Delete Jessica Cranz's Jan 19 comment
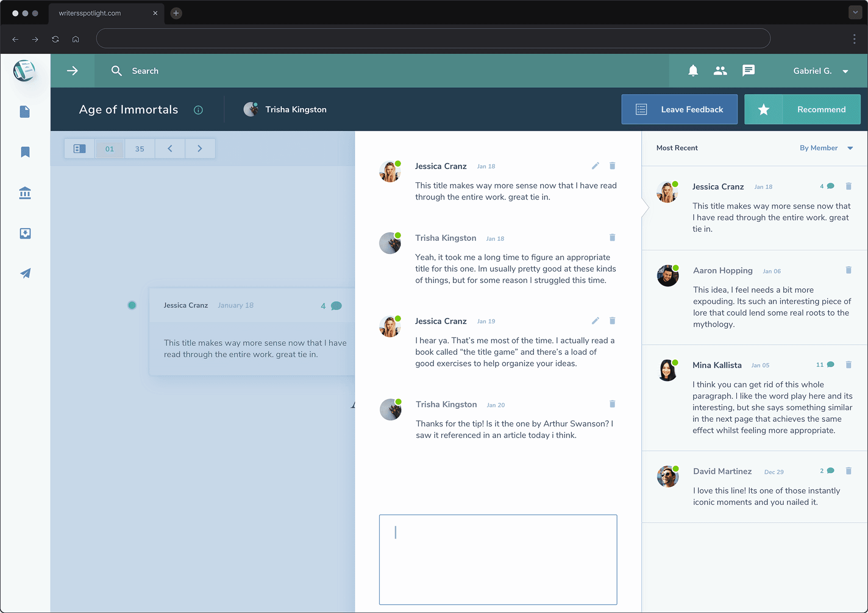The height and width of the screenshot is (613, 868). coord(612,321)
